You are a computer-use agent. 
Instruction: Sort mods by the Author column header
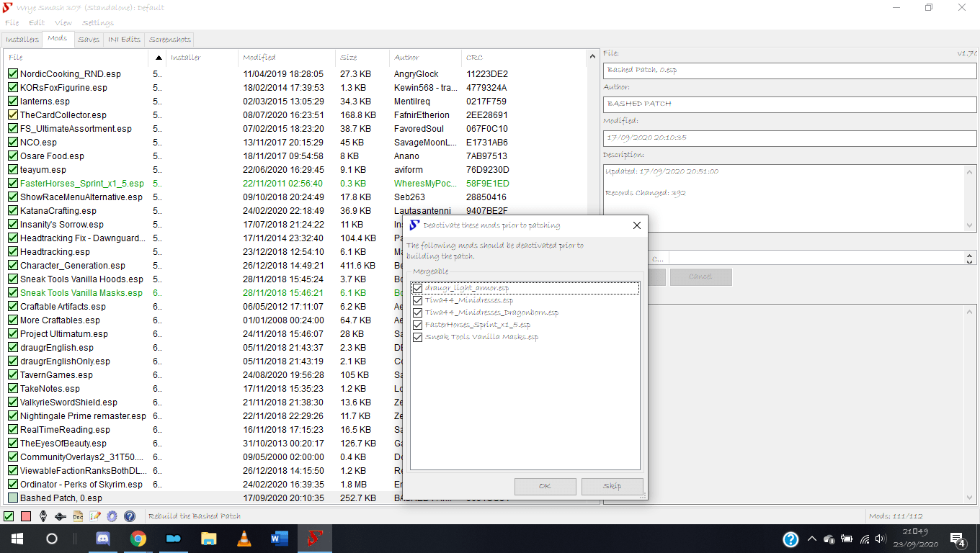[425, 57]
